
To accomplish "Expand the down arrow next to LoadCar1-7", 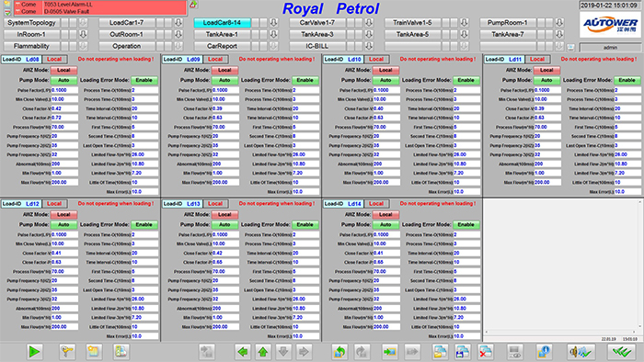I will click(178, 23).
